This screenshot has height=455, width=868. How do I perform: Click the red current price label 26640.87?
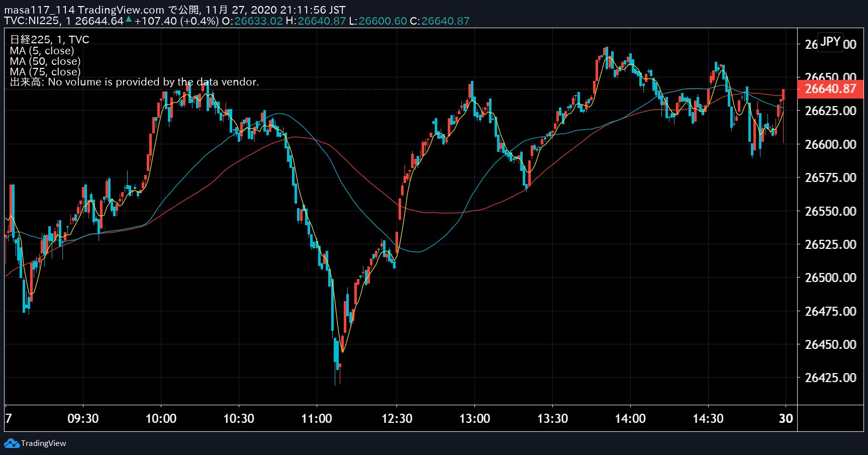[x=830, y=89]
